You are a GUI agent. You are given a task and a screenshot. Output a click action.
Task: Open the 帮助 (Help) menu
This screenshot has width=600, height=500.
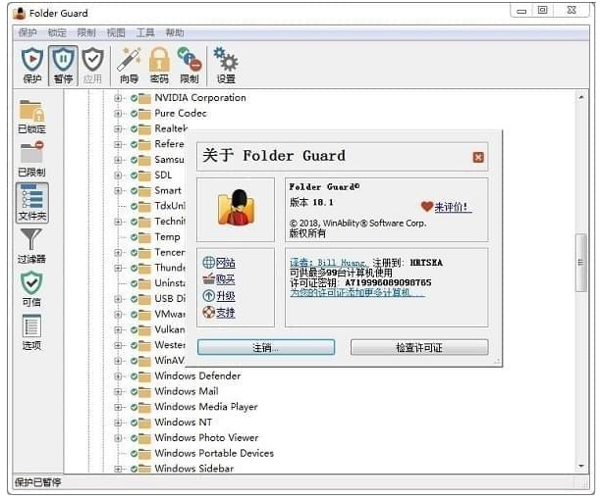tap(175, 32)
